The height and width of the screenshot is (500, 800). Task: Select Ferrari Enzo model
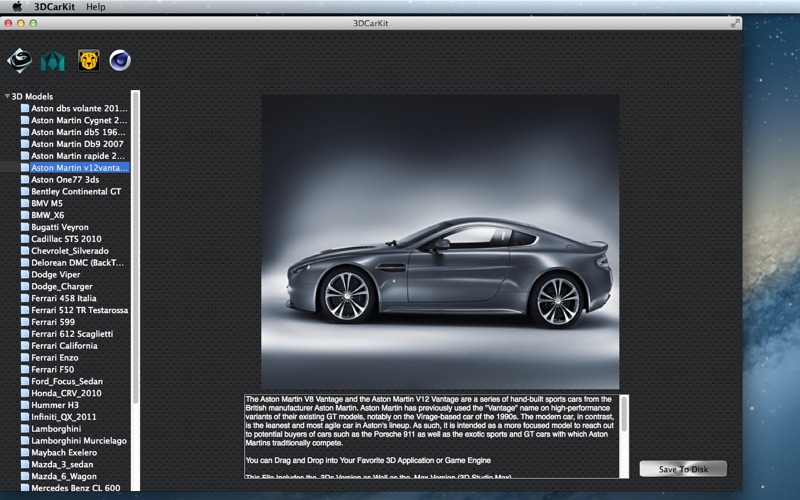pos(55,358)
